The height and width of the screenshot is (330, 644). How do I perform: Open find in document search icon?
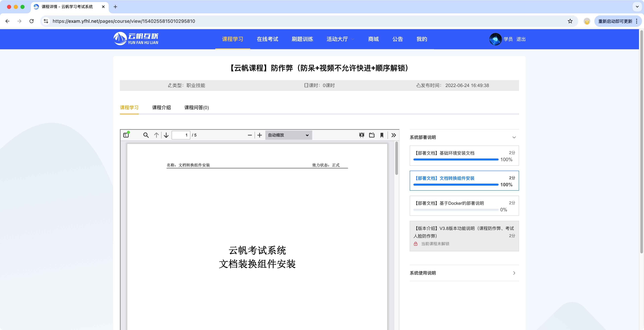pos(146,135)
